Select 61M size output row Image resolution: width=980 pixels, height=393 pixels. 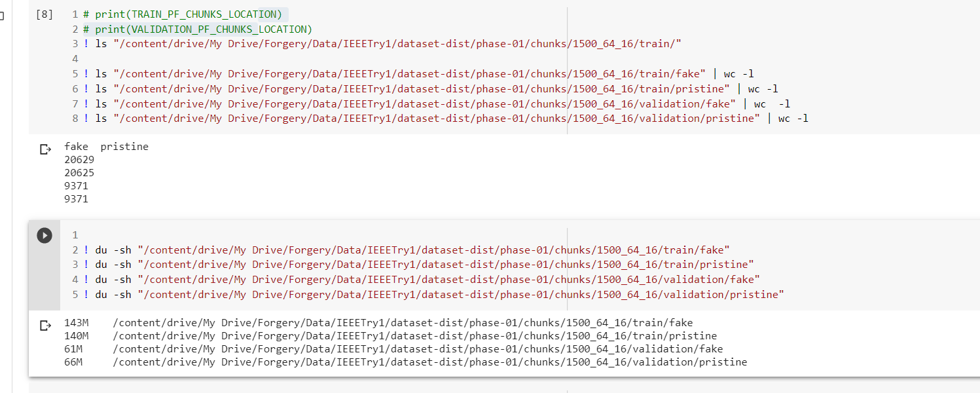[393, 349]
